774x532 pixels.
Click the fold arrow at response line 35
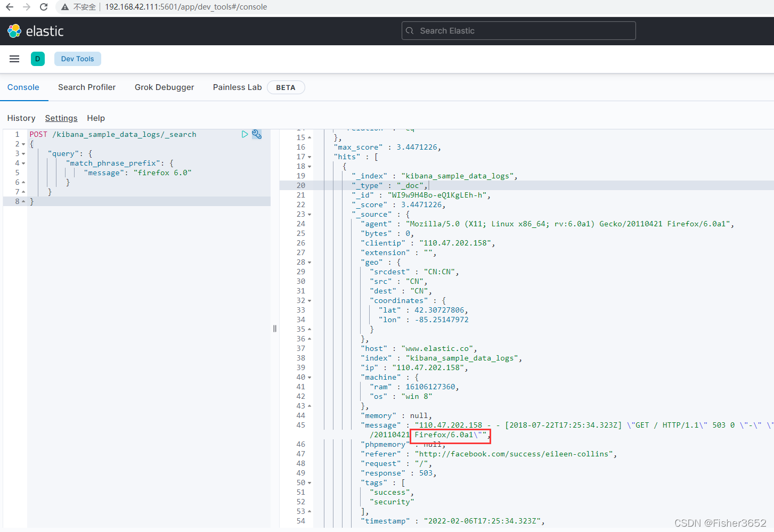[x=309, y=330]
